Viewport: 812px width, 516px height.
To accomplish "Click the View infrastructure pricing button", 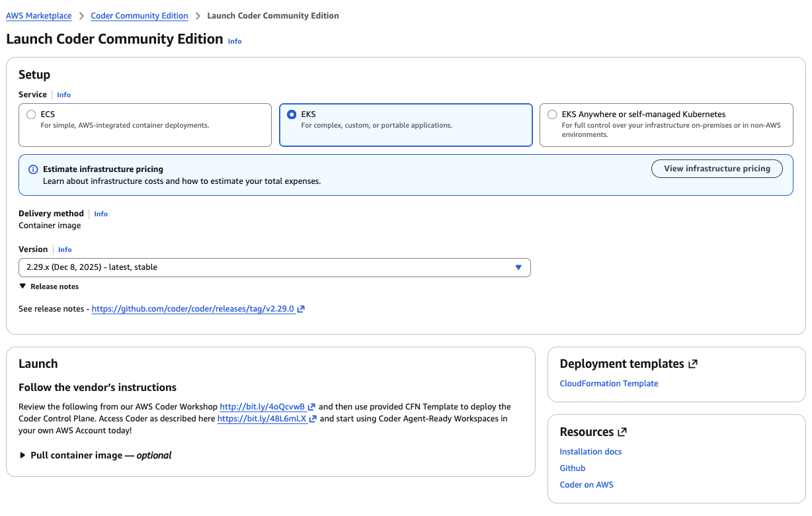I will pyautogui.click(x=717, y=168).
